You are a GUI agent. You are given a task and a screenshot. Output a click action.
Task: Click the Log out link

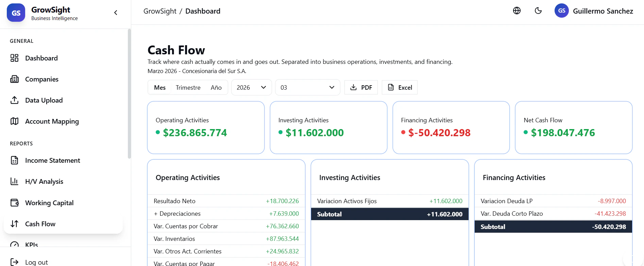tap(36, 262)
